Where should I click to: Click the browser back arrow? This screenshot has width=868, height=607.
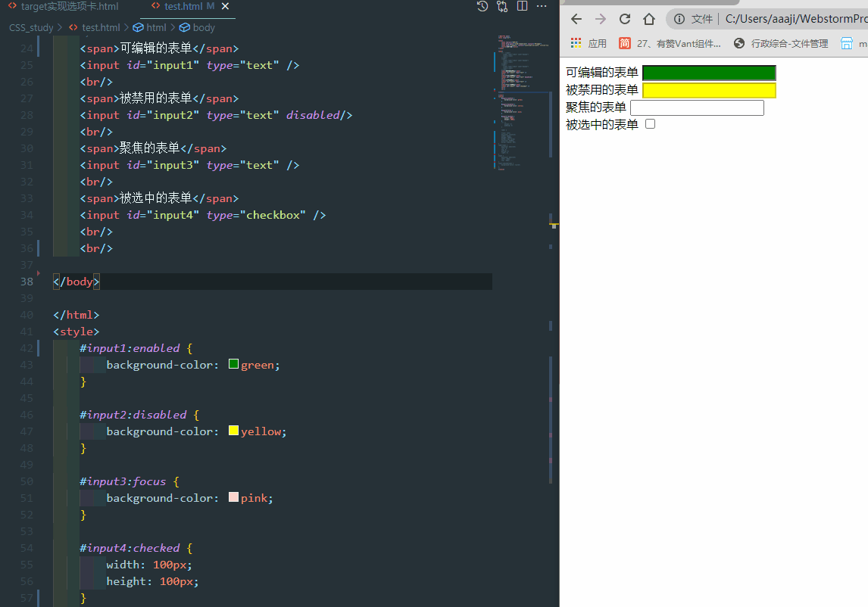(x=577, y=18)
